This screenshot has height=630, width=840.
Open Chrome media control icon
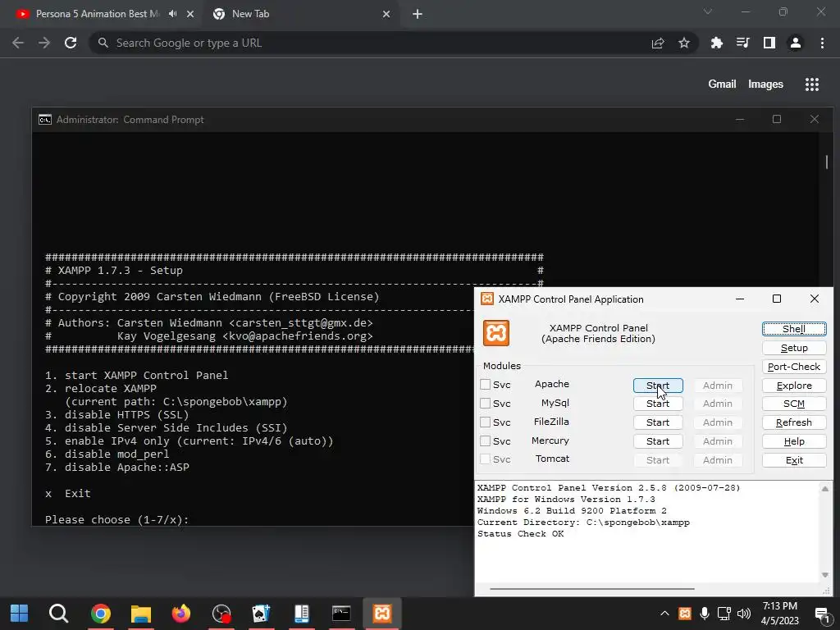742,43
